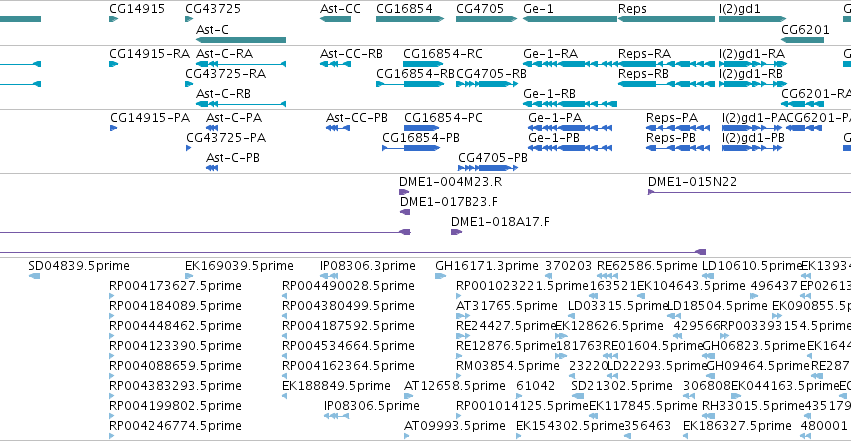
Task: Click transcript l(2)gd1-RB label
Action: pos(751,74)
